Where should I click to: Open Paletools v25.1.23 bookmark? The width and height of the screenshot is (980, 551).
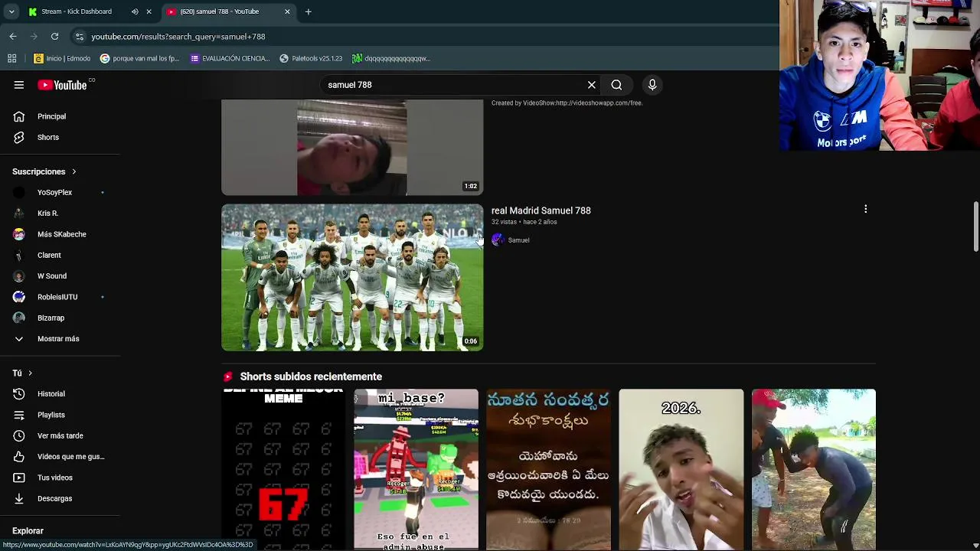[311, 58]
